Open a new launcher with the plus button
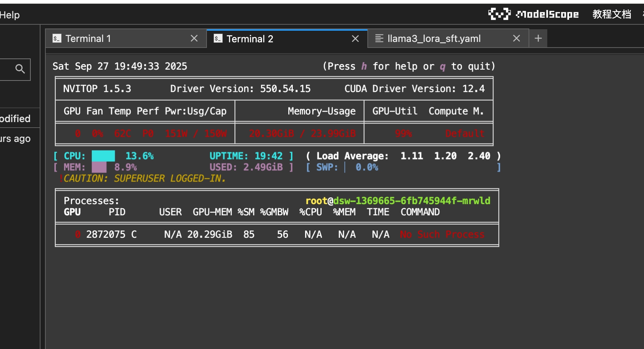The image size is (644, 349). tap(538, 38)
